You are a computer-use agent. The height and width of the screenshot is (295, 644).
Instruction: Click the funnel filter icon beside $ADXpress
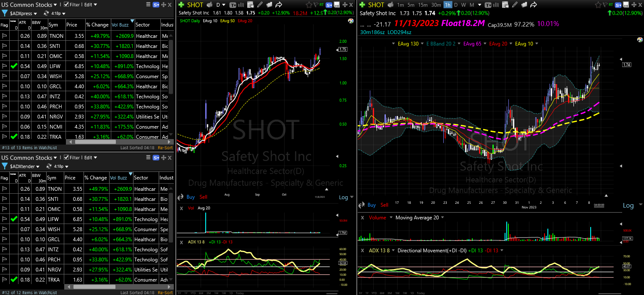coord(4,13)
